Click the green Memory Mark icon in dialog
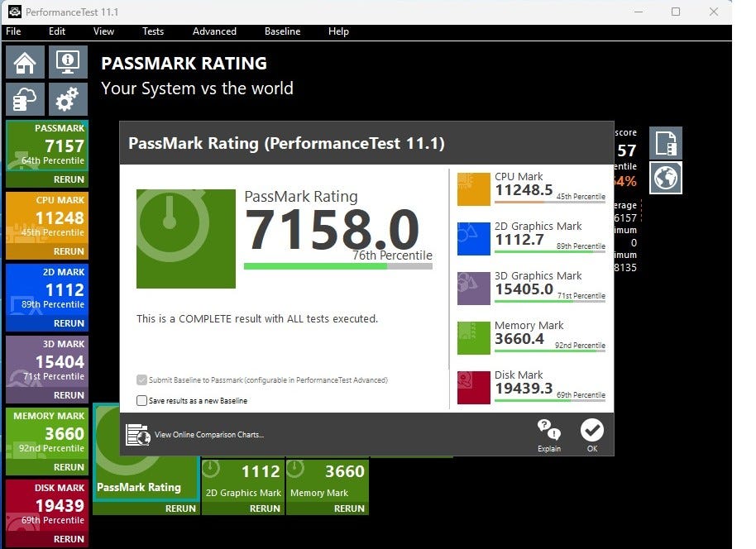Screen dimensions: 756x549 (x=473, y=338)
